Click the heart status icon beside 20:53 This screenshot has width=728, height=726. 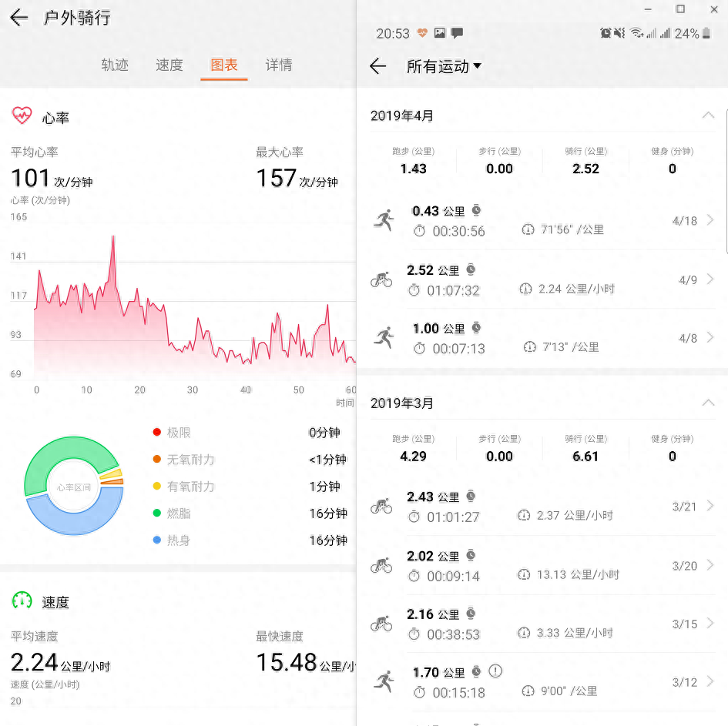coord(422,33)
